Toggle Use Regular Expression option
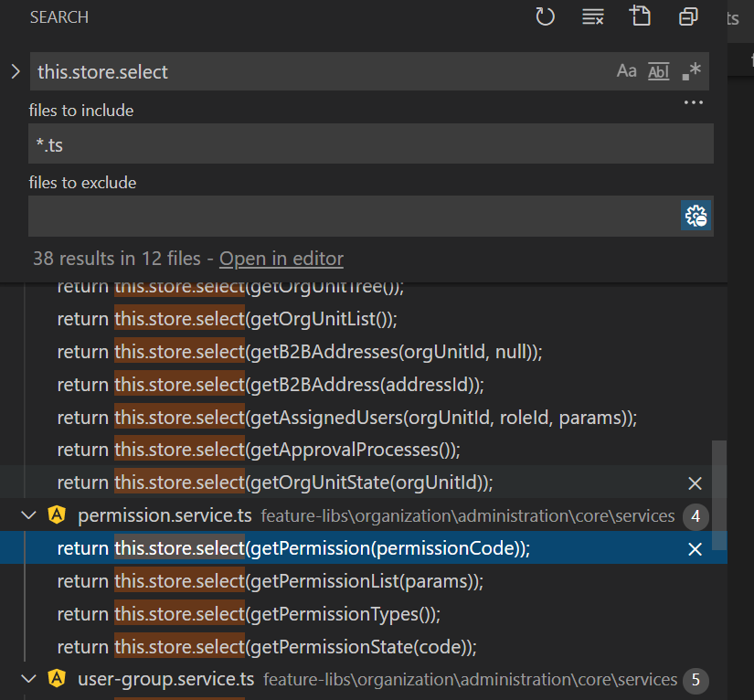This screenshot has width=754, height=700. coord(692,71)
